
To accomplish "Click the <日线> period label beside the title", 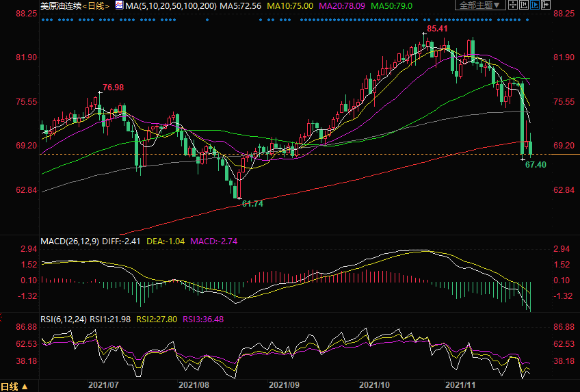I will tap(97, 5).
